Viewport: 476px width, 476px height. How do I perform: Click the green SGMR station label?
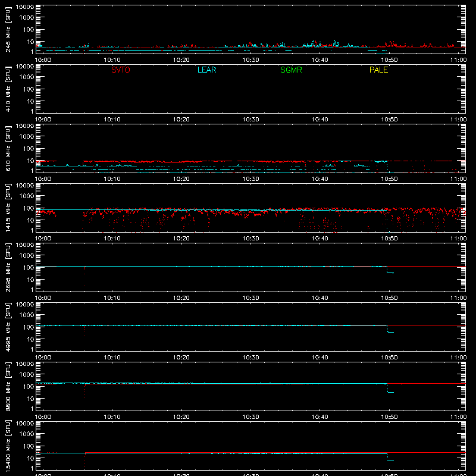291,70
